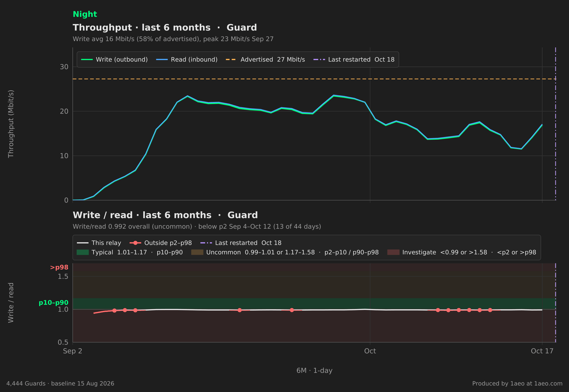Click the 30 tick on throughput axis
The image size is (569, 392).
point(64,67)
